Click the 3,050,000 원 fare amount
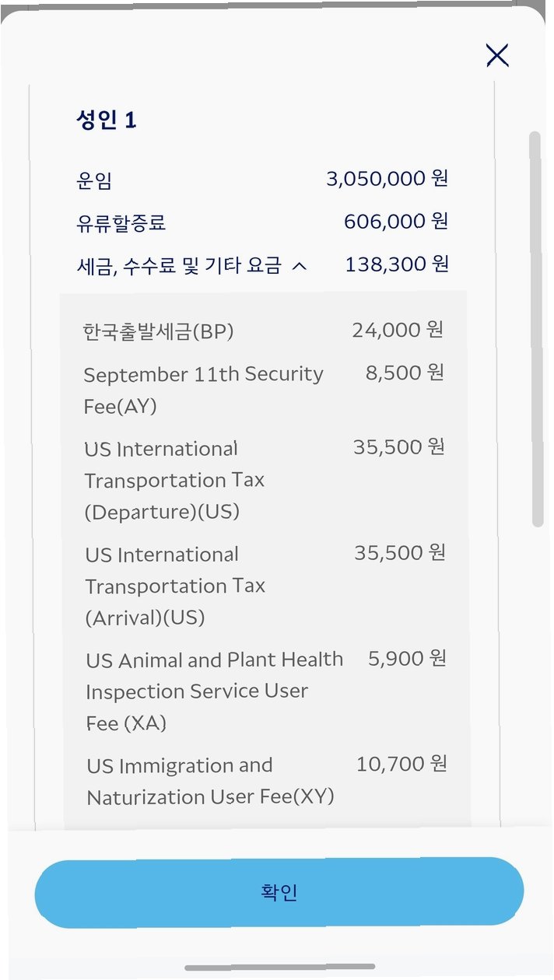Screen dimensions: 554x980 coord(387,179)
